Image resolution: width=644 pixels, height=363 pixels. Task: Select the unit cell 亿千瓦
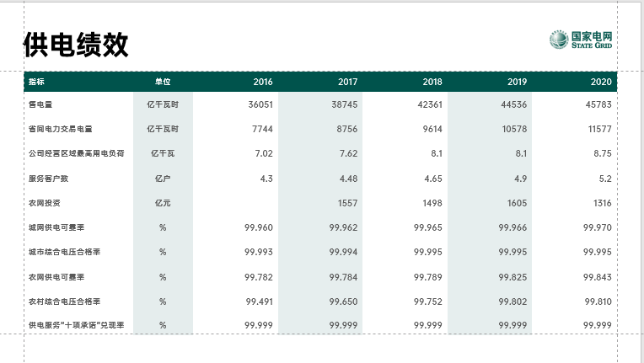[163, 153]
